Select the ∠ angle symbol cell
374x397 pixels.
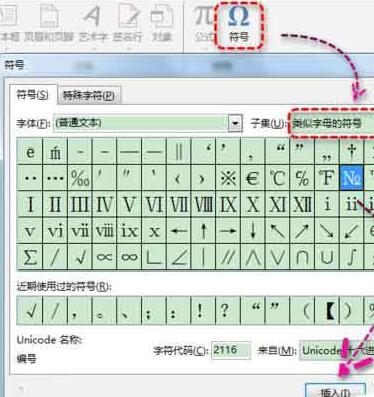click(x=179, y=257)
